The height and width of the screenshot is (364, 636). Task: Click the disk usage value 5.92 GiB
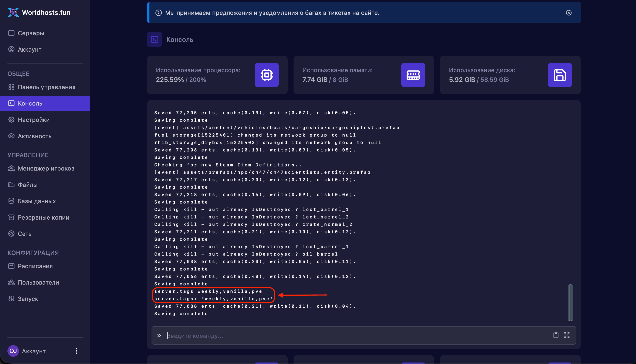[462, 79]
